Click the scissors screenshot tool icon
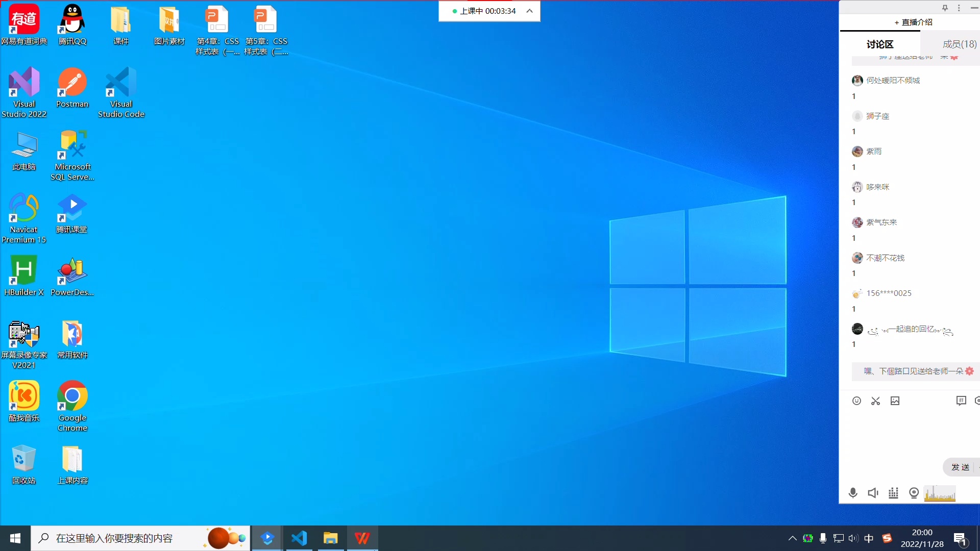Screen dimensions: 980x551 coord(876,401)
